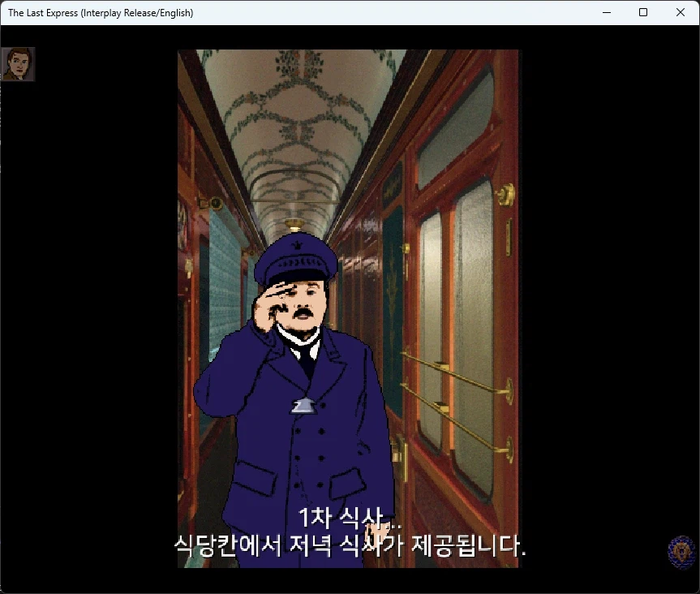
Task: Maximize the game window
Action: coord(642,12)
